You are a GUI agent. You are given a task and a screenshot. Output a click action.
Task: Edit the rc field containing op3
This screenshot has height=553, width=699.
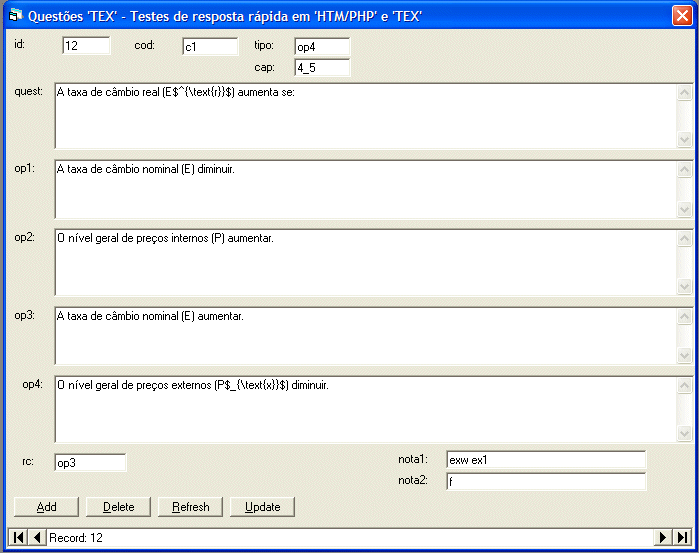90,462
